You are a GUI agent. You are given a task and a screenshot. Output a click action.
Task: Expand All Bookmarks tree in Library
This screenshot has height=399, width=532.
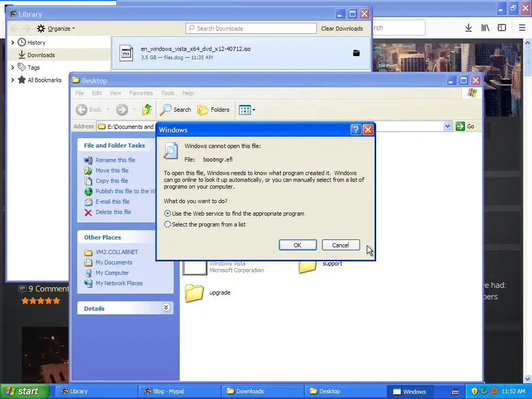pyautogui.click(x=12, y=80)
